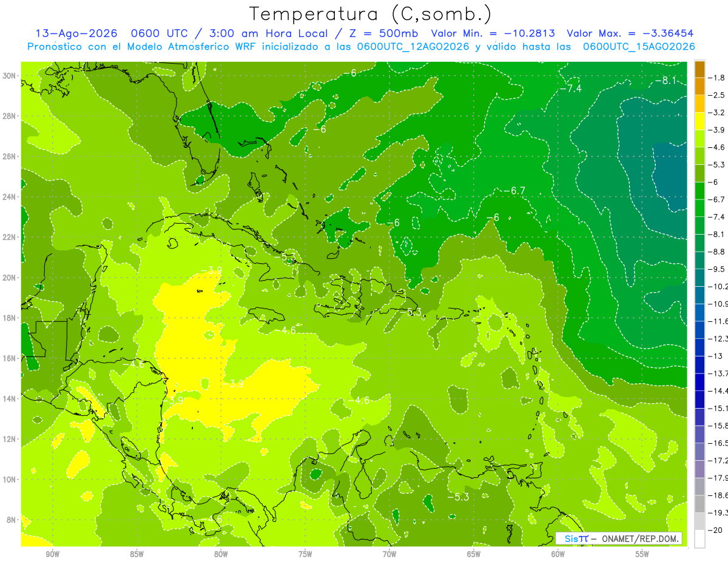Click the "SisTT - ONAMET/REP.DOM." logo box

point(619,538)
